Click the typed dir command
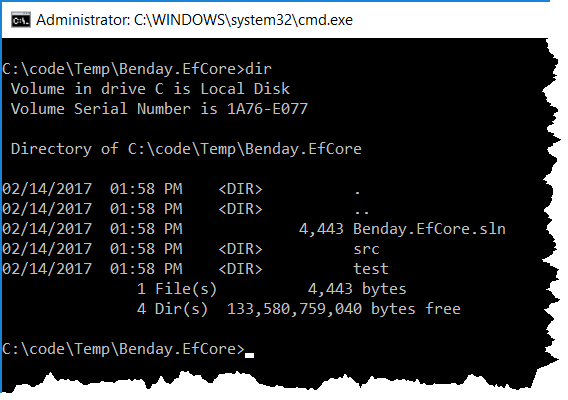The width and height of the screenshot is (568, 400). (x=258, y=69)
